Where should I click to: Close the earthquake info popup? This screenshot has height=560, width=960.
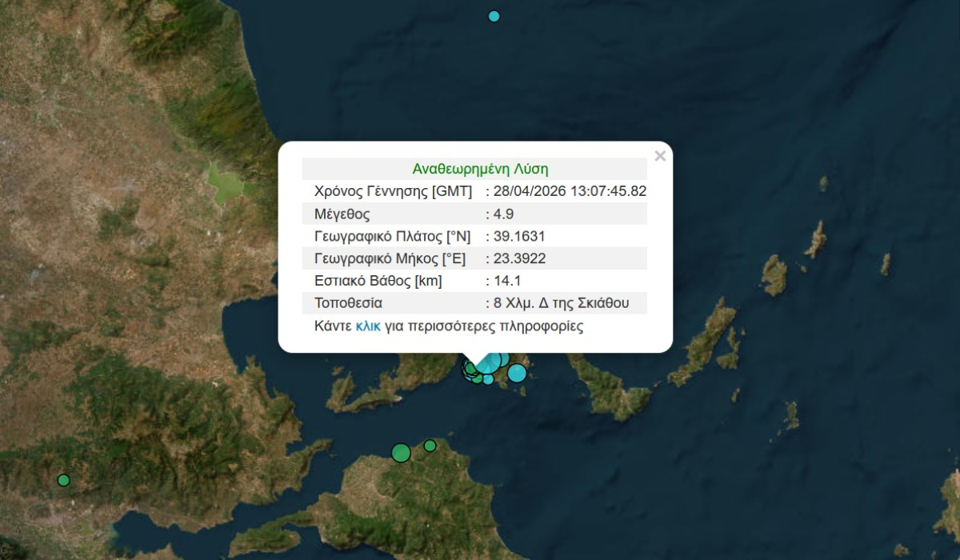point(659,156)
